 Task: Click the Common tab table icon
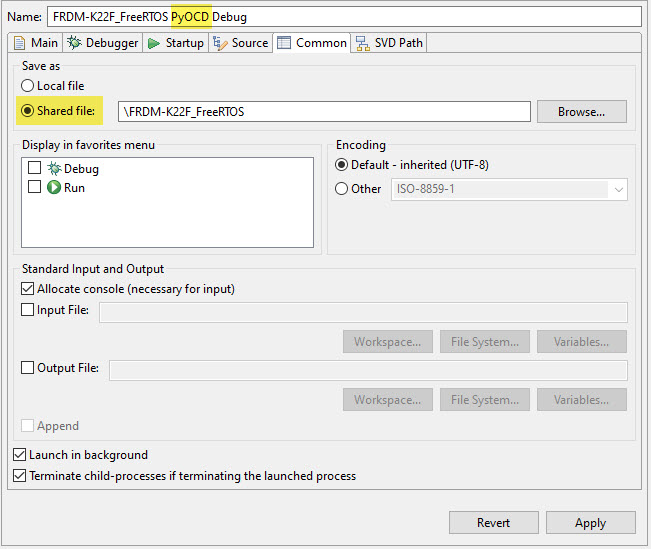point(284,42)
